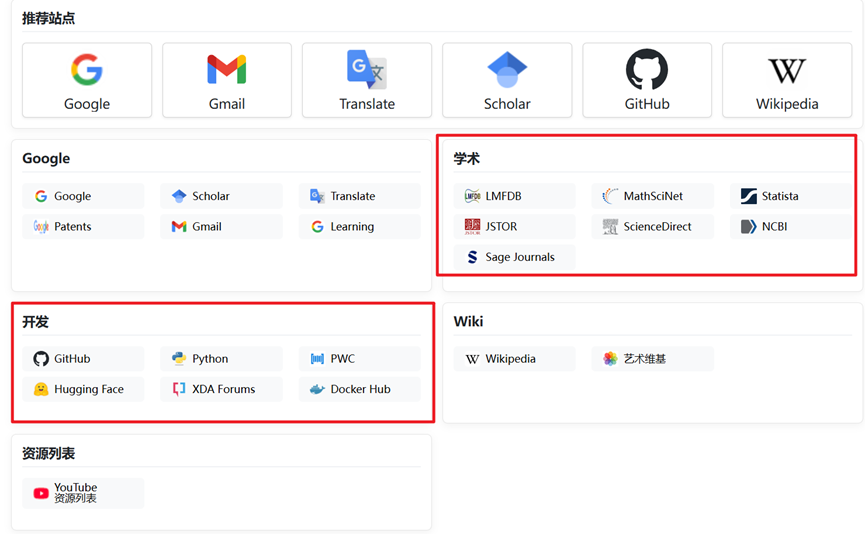Open the 艺术维基 link in Wiki section
Image resolution: width=865 pixels, height=534 pixels.
click(644, 359)
